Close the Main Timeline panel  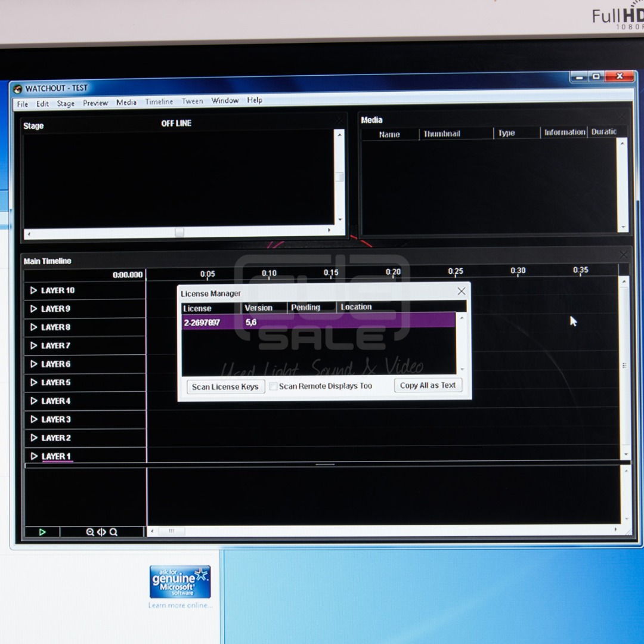click(624, 255)
